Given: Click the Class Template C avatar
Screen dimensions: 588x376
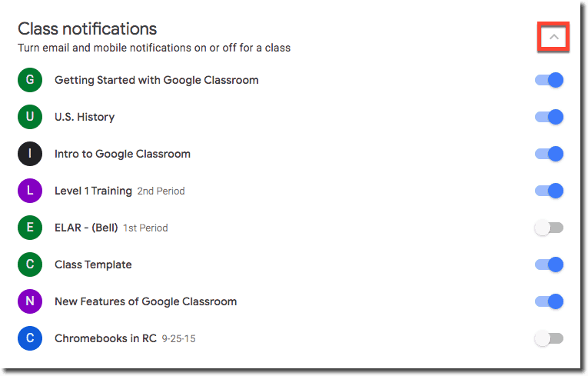Looking at the screenshot, I should click(30, 265).
